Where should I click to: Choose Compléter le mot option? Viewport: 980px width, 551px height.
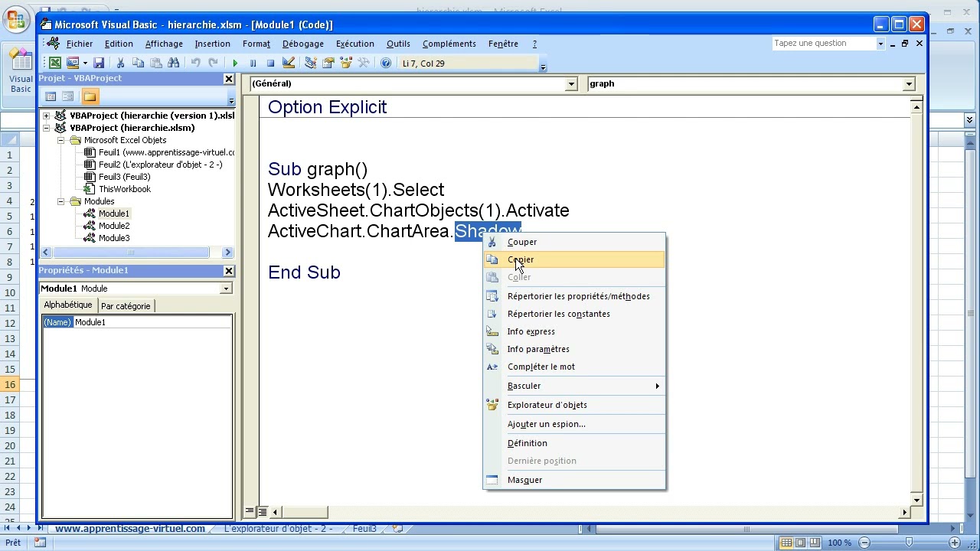click(x=574, y=367)
